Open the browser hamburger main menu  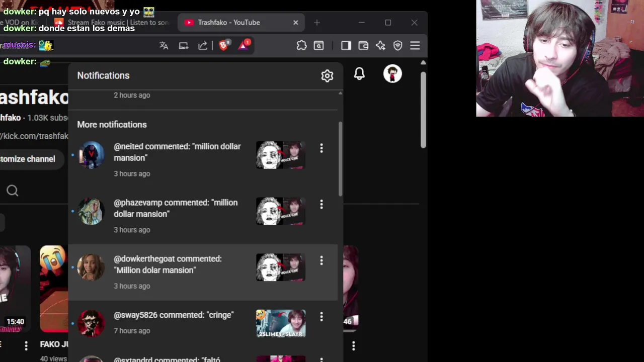point(415,46)
